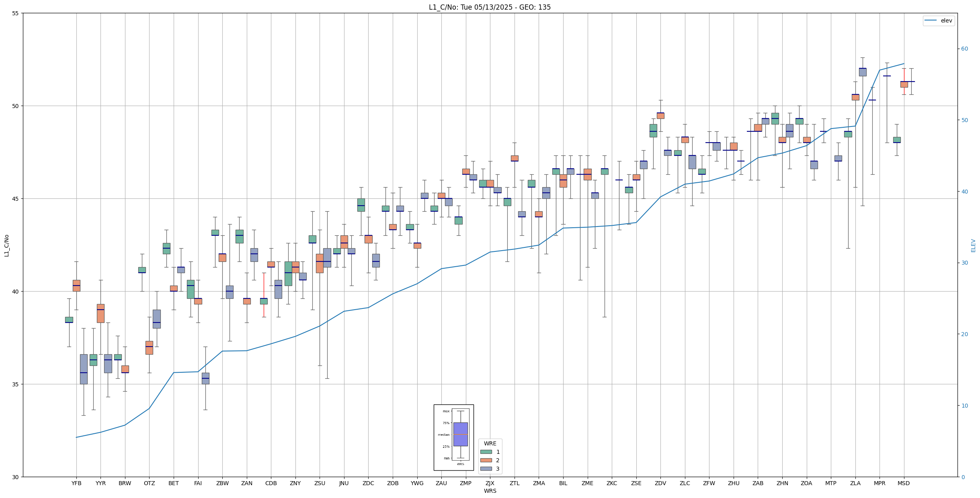Click the ELEV right axis label
This screenshot has width=980, height=498.
[973, 245]
